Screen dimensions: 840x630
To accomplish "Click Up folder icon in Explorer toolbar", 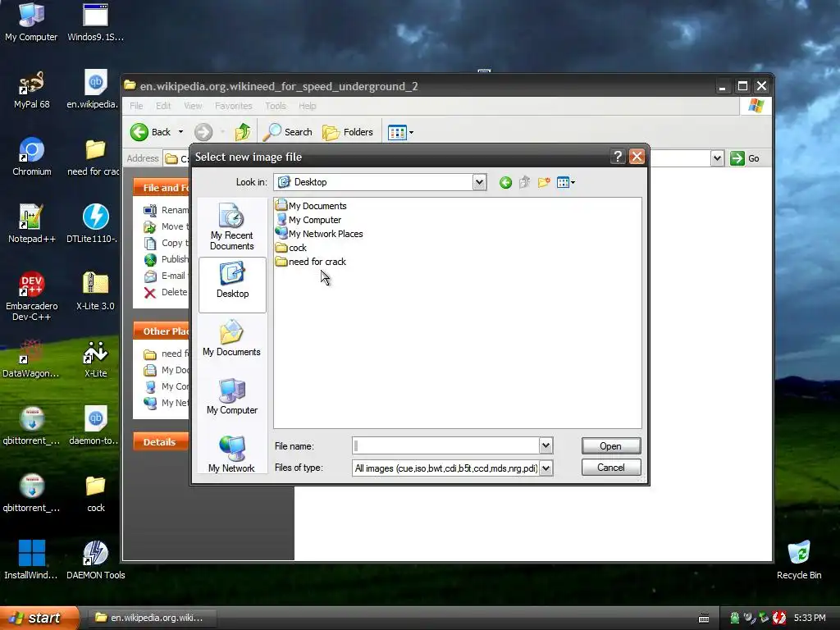I will 243,132.
